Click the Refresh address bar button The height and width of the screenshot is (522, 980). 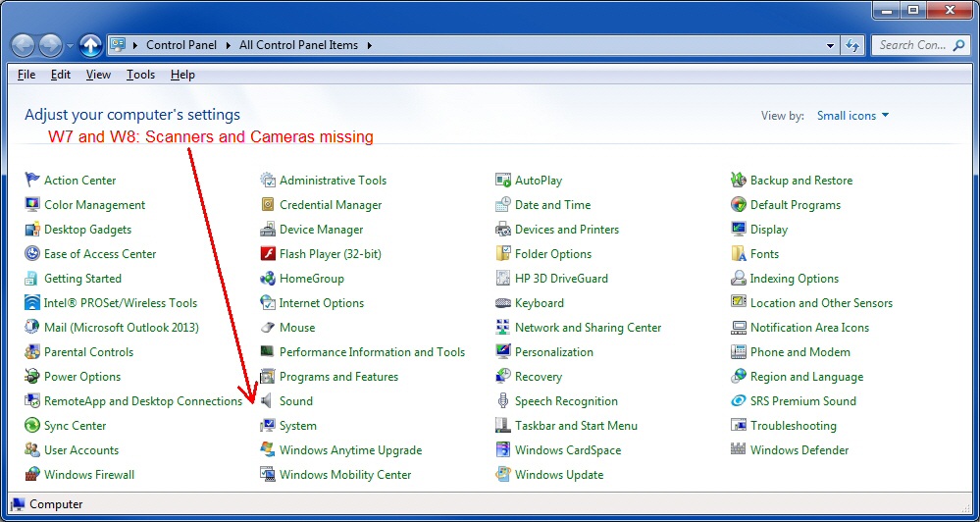(852, 46)
